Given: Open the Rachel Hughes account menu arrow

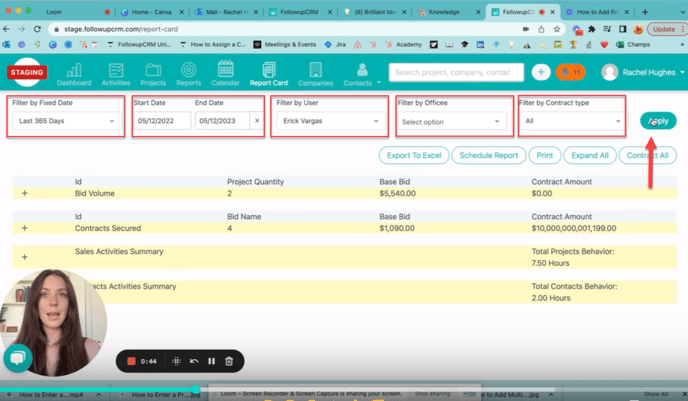Looking at the screenshot, I should 682,72.
